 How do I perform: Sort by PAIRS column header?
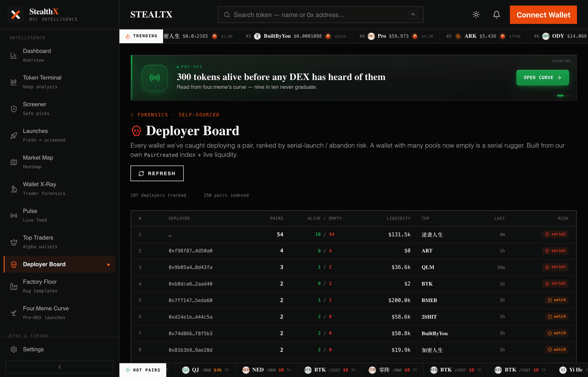point(276,218)
